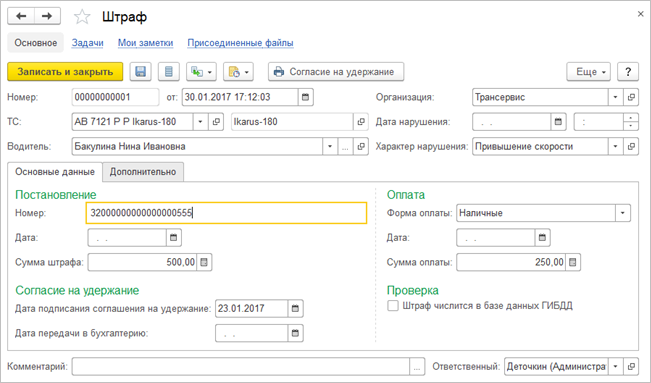Go back with the left arrow button
Screen dimensions: 651x383
point(21,16)
